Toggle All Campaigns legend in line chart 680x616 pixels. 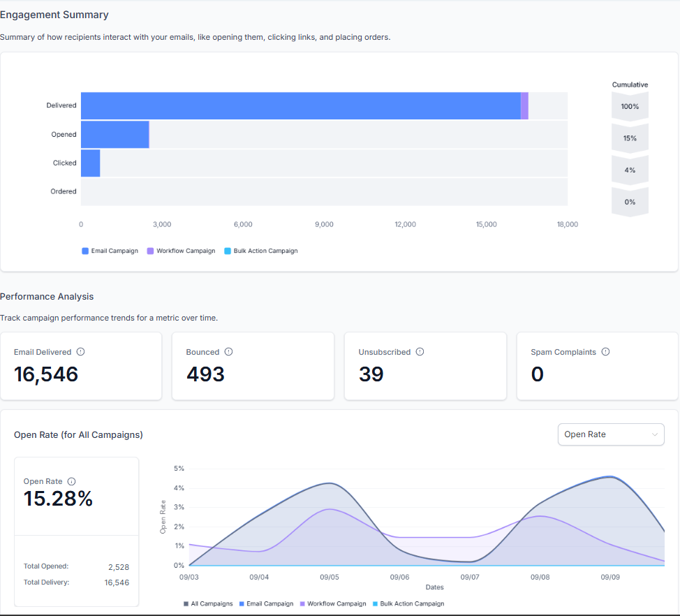[x=207, y=603]
